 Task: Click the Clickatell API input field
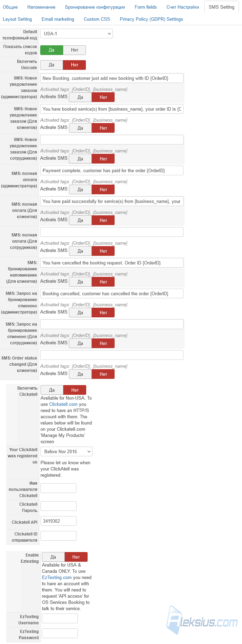(59, 521)
